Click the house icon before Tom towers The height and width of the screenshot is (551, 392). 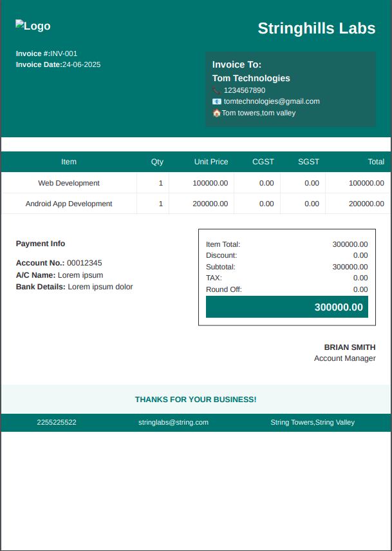coord(216,113)
